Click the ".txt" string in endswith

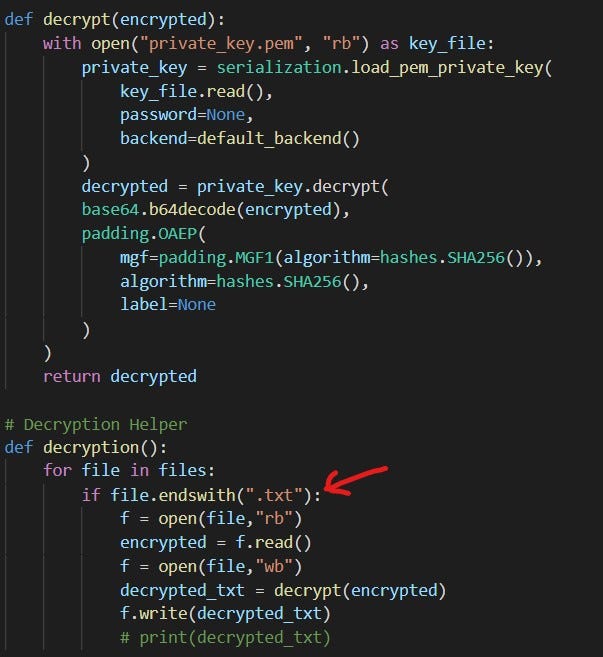[x=274, y=496]
